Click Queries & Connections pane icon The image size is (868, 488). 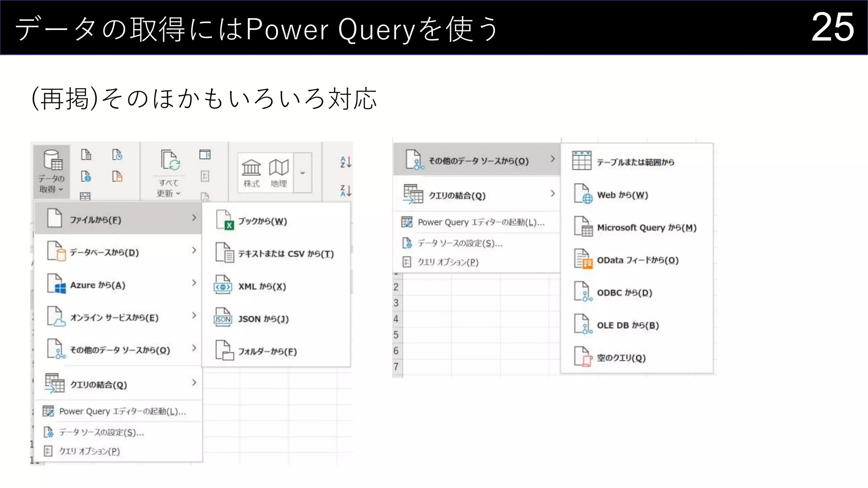pyautogui.click(x=205, y=155)
